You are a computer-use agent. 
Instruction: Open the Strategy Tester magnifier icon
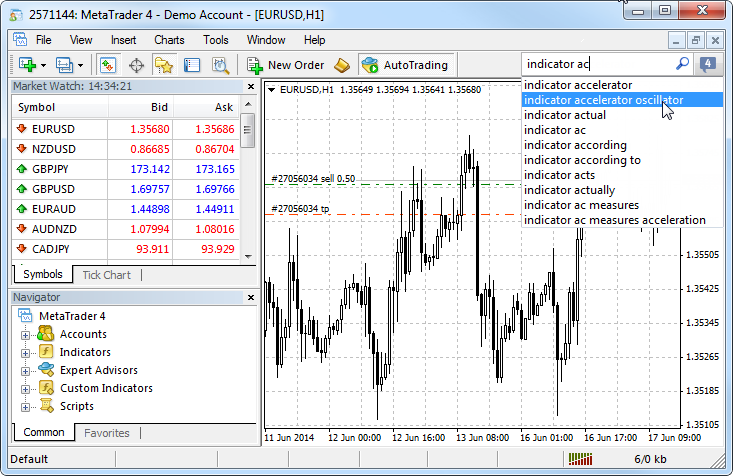click(220, 65)
